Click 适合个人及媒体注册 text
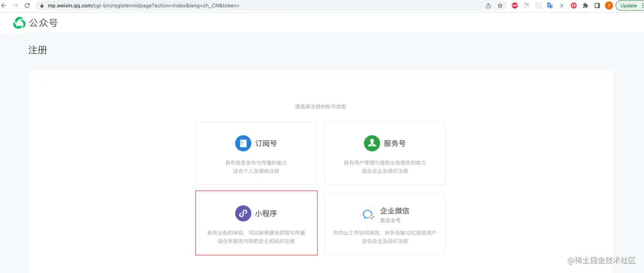Screen dimensions: 644x273 [256, 171]
